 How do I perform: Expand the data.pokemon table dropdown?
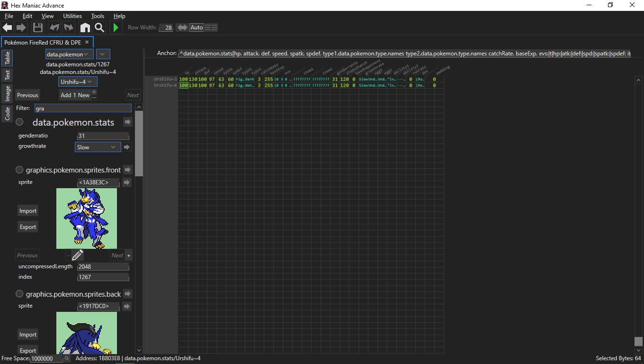pos(70,54)
